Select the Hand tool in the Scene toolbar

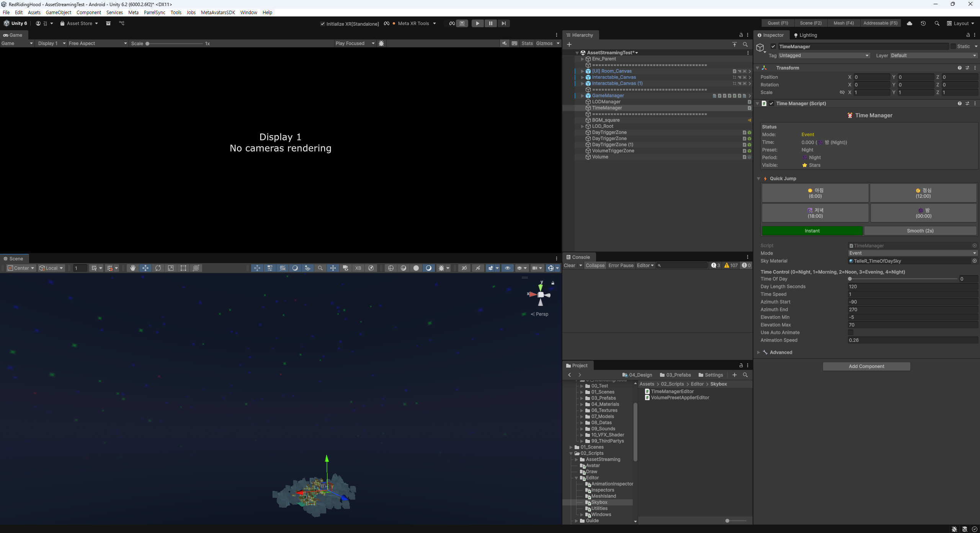tap(133, 268)
